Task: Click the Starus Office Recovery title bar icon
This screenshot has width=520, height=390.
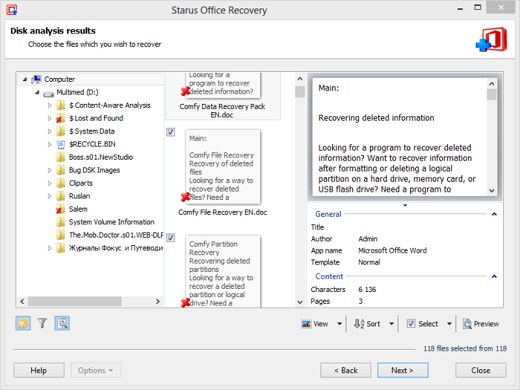Action: tap(12, 10)
